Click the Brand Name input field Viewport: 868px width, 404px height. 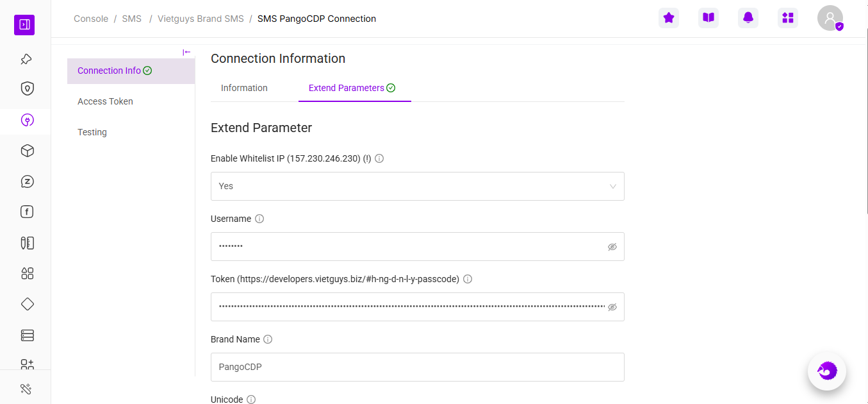[417, 367]
